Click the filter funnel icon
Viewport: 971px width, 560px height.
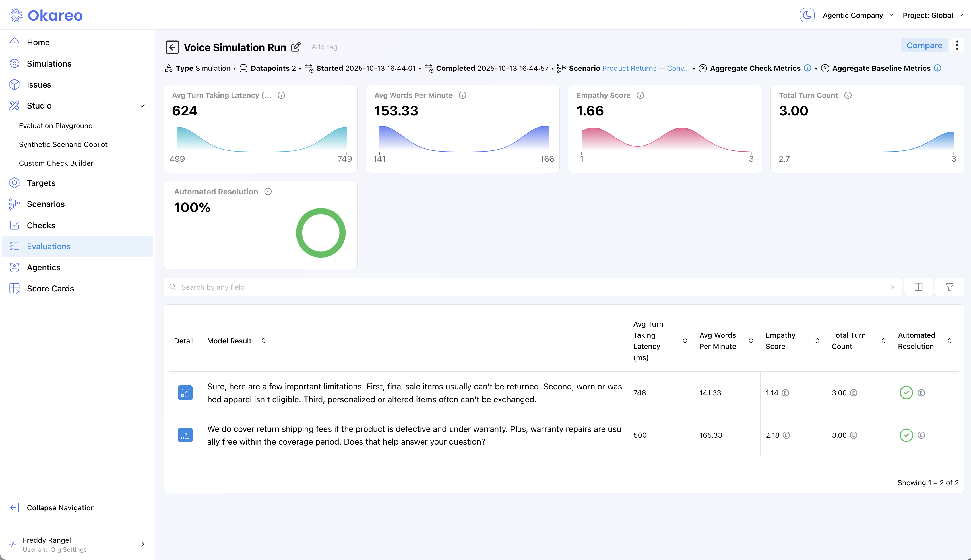[x=949, y=287]
